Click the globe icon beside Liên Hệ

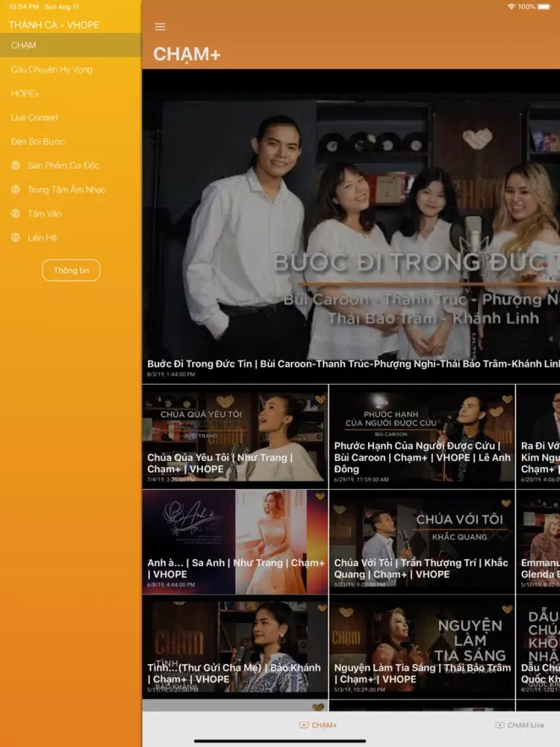click(x=16, y=238)
